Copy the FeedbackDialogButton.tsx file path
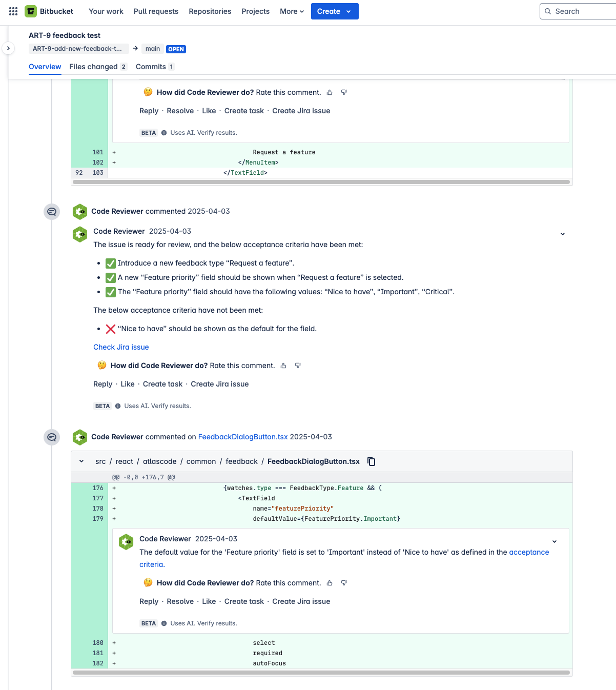616x690 pixels. (371, 461)
